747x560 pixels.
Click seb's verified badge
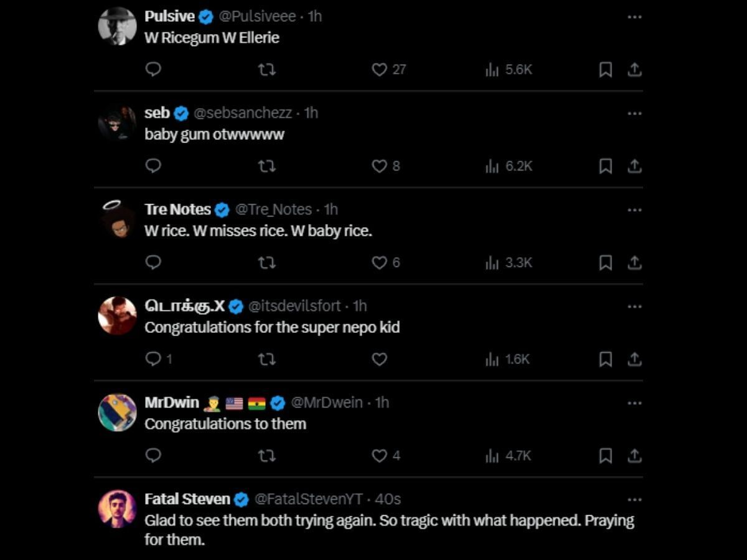[181, 113]
